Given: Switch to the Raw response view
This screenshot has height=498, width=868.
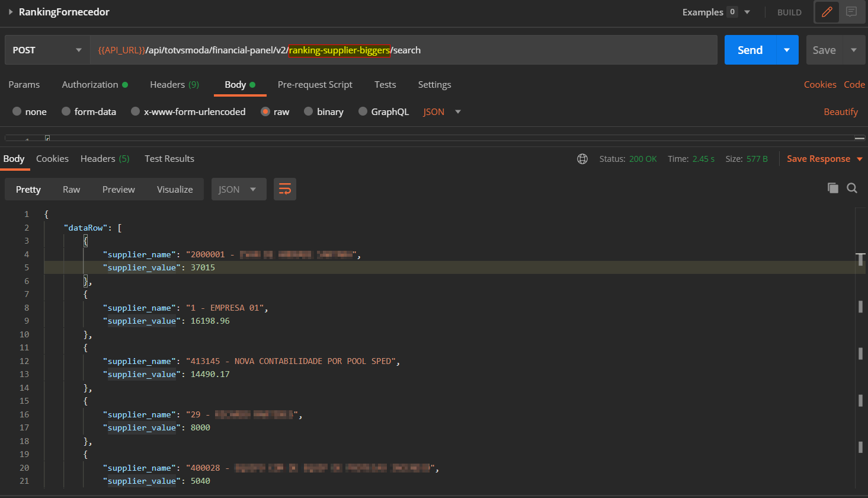Looking at the screenshot, I should pos(71,190).
